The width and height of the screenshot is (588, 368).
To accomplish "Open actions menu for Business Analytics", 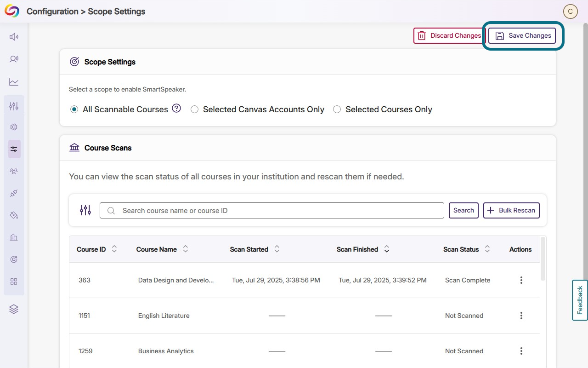I will (521, 351).
